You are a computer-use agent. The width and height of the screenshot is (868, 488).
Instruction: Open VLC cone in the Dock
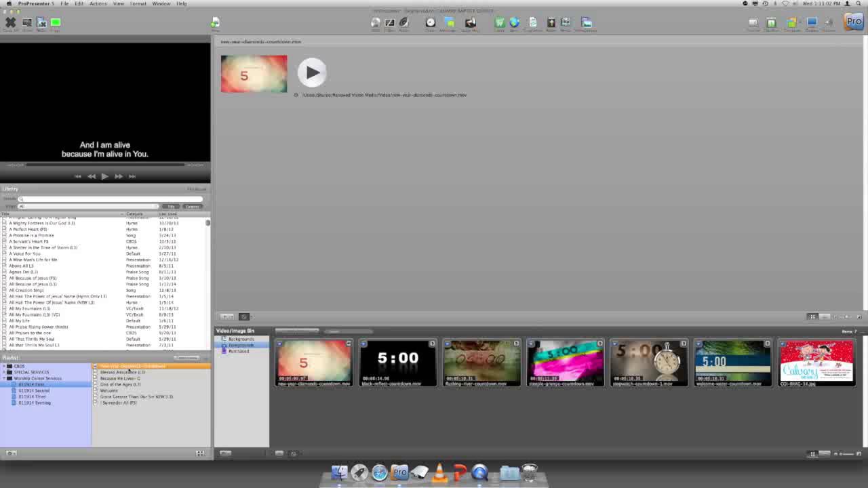[x=439, y=472]
